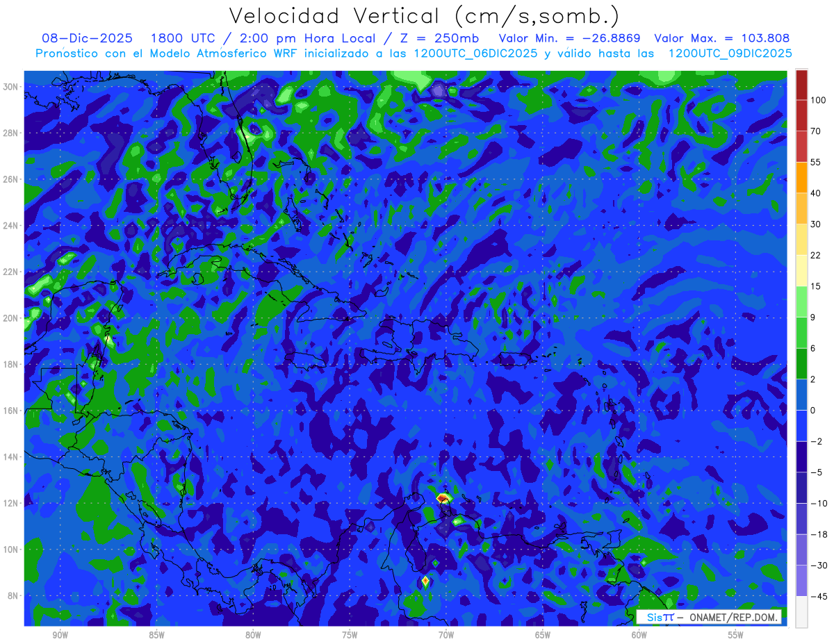The image size is (834, 644).
Task: Click the longitude label "55W"
Action: (736, 635)
